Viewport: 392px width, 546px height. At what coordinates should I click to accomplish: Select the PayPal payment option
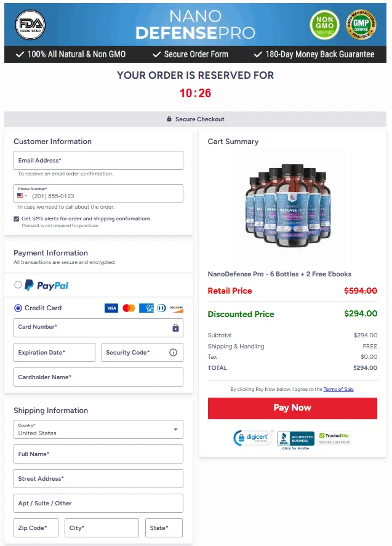coord(18,285)
